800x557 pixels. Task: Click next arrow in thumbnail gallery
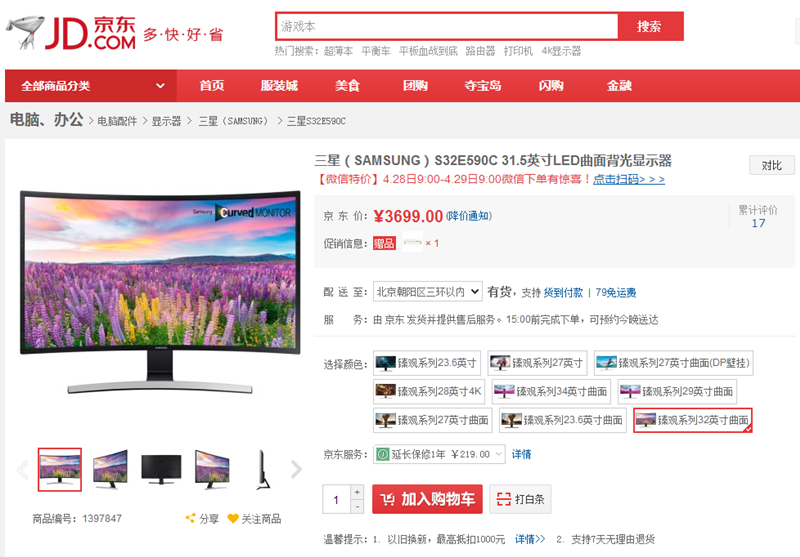296,469
